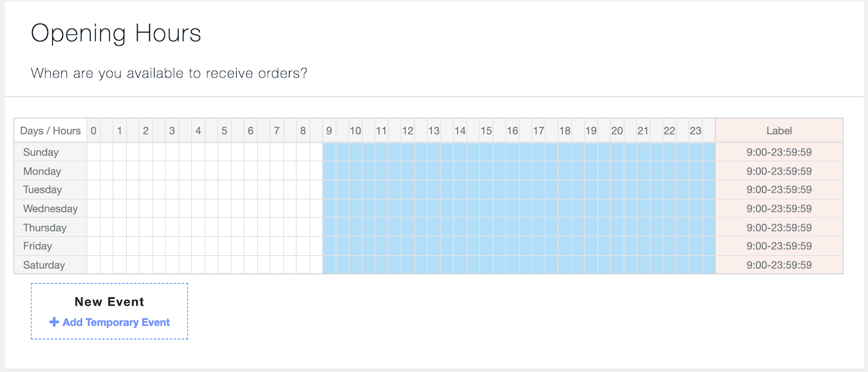Click the Sunday row header
This screenshot has height=372, width=868.
(x=51, y=152)
